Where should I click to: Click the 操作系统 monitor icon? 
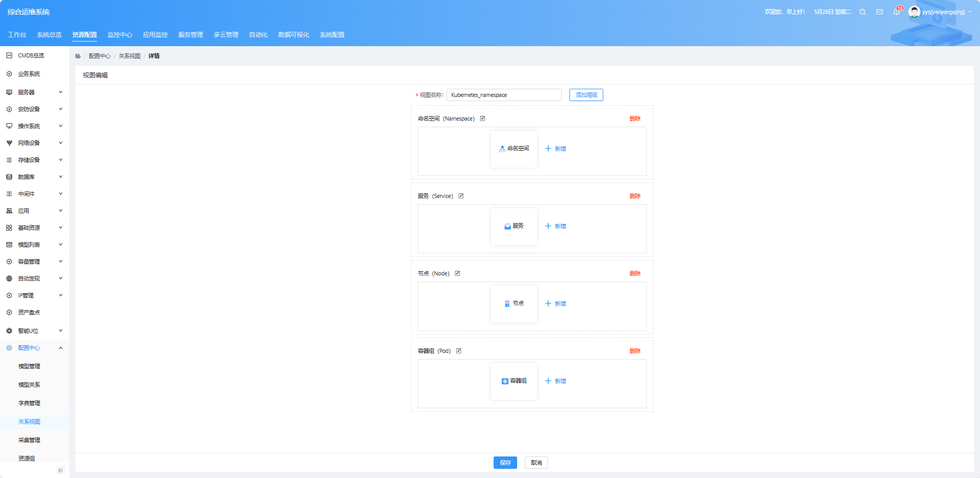point(9,126)
